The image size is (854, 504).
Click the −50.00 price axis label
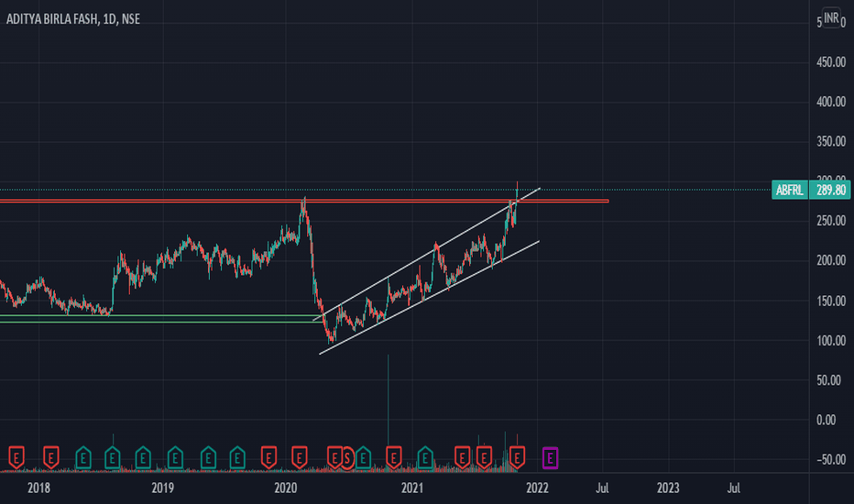pos(831,460)
